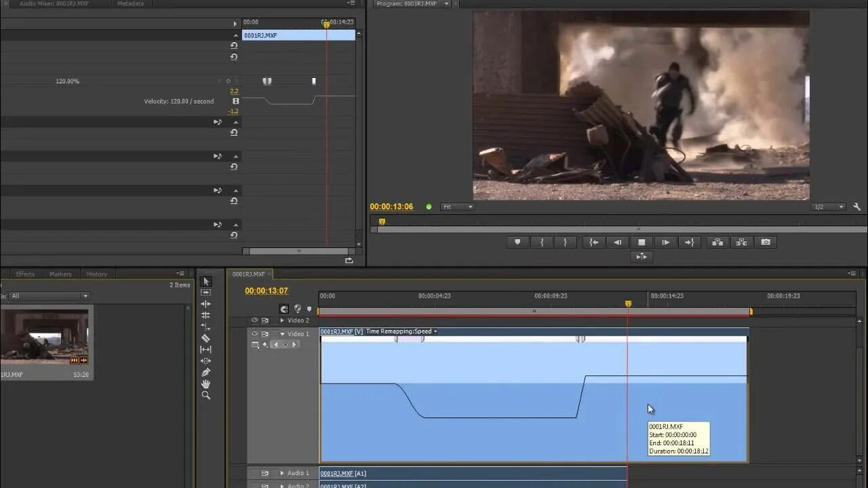Stop playback in Program monitor
This screenshot has width=868, height=488.
tap(642, 242)
